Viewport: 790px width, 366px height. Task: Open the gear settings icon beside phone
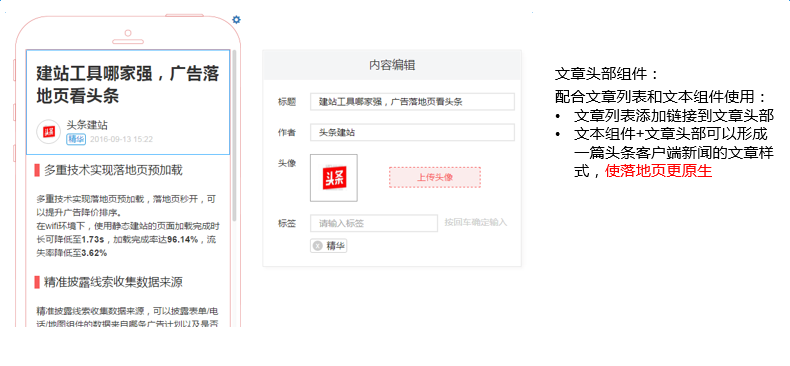pos(236,20)
